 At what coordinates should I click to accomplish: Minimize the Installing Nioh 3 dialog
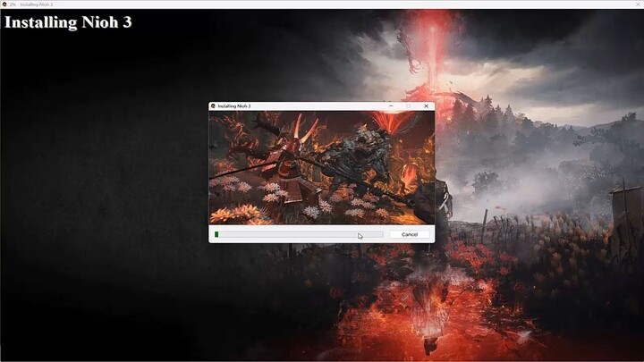pos(391,105)
